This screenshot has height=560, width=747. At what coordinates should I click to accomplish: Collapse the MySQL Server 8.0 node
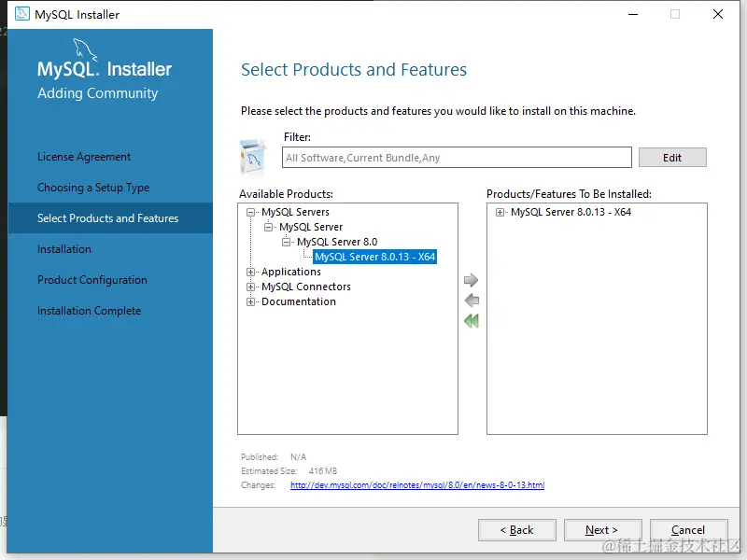pos(286,242)
